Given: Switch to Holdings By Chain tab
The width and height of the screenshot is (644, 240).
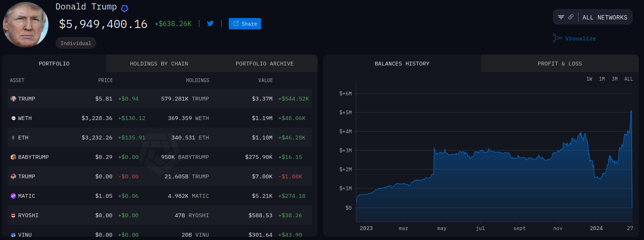Looking at the screenshot, I should pyautogui.click(x=159, y=64).
